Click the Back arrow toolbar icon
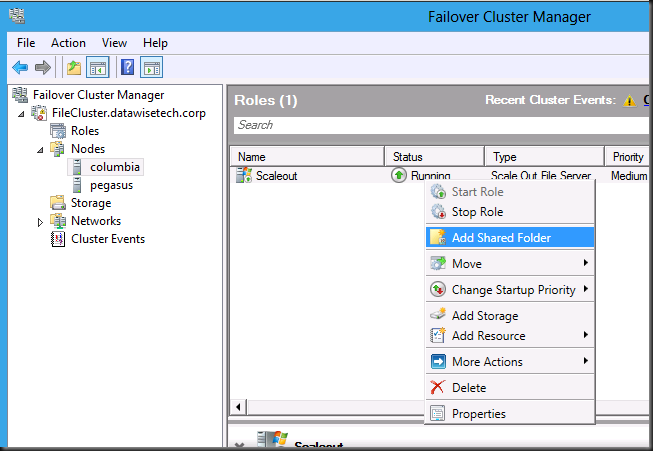The image size is (653, 451). (20, 67)
